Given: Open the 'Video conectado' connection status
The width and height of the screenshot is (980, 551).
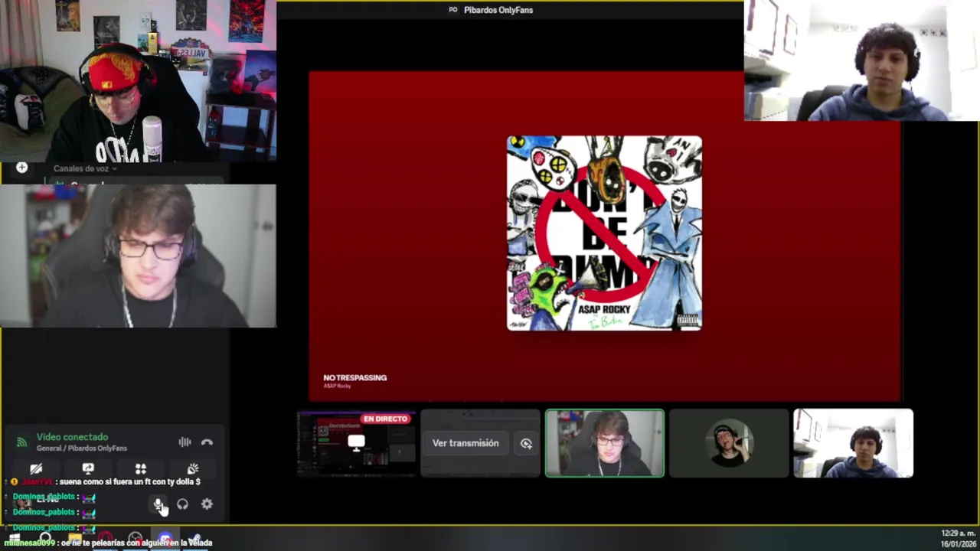Looking at the screenshot, I should [x=72, y=437].
